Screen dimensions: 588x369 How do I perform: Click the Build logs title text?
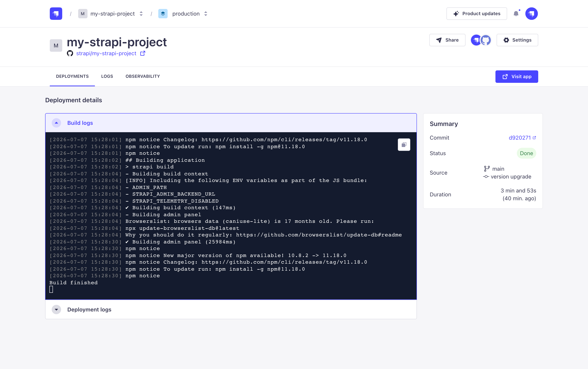[x=80, y=123]
